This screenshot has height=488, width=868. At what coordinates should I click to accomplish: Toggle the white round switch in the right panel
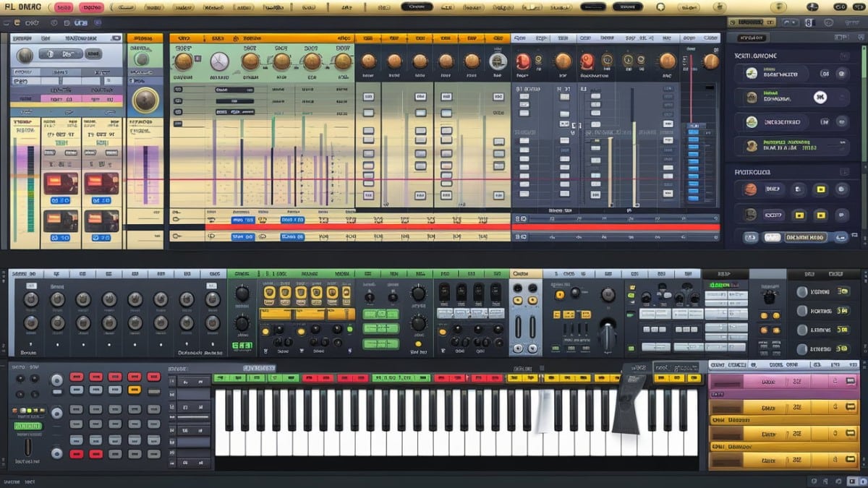point(820,97)
